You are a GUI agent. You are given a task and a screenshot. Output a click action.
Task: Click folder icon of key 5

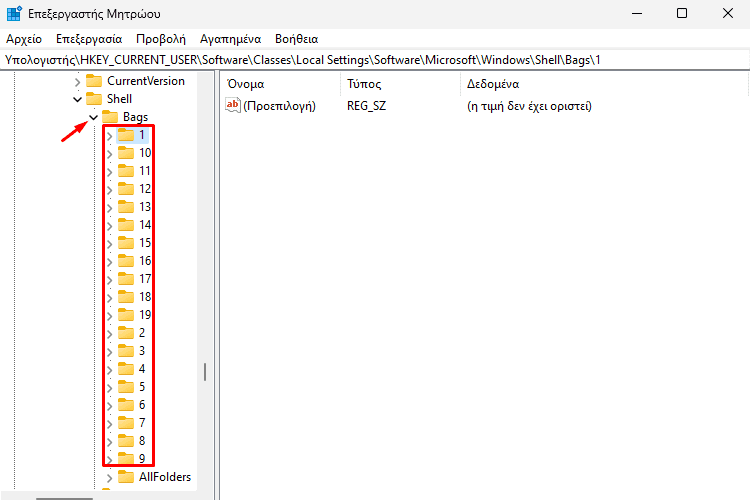tap(126, 387)
